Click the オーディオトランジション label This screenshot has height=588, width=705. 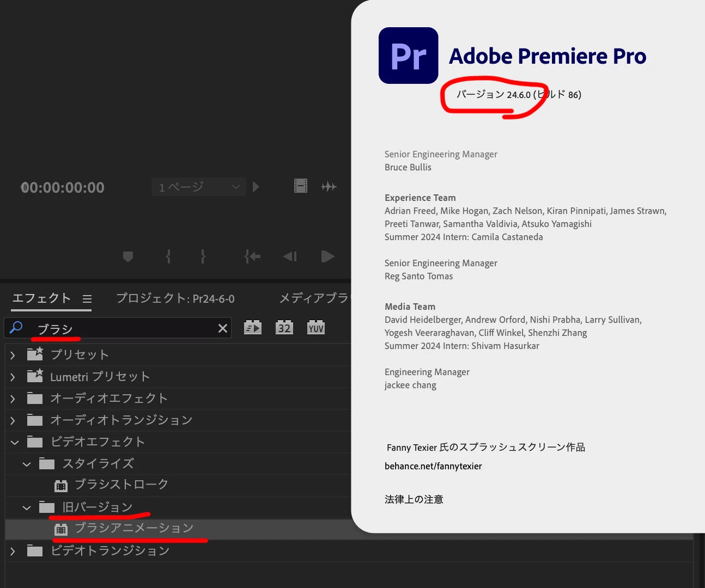pyautogui.click(x=121, y=420)
